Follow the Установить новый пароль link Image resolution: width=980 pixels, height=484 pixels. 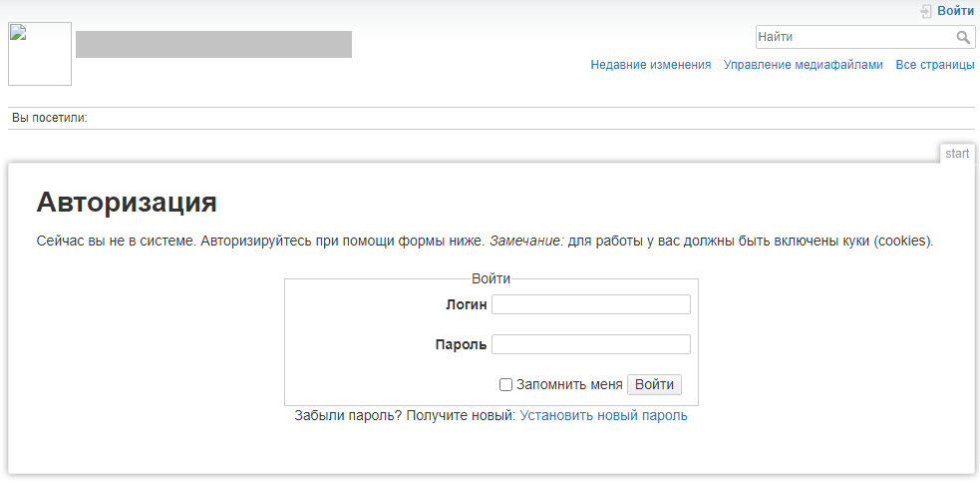tap(603, 416)
